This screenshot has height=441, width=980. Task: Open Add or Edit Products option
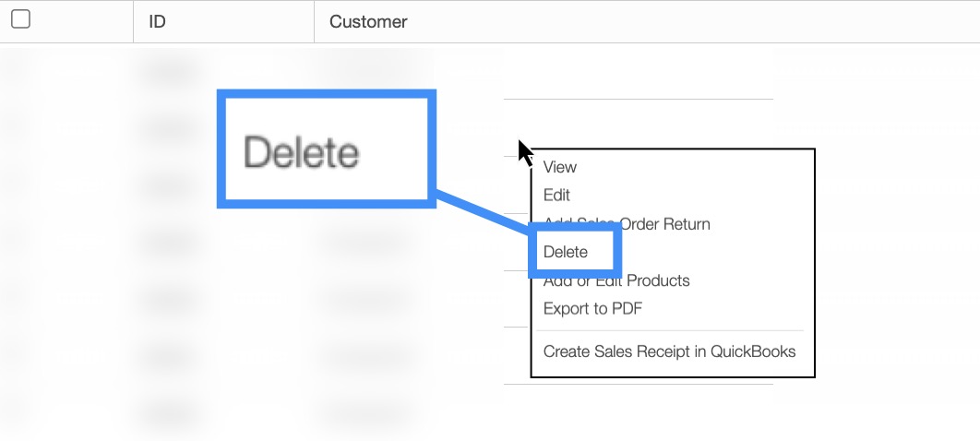click(x=616, y=280)
